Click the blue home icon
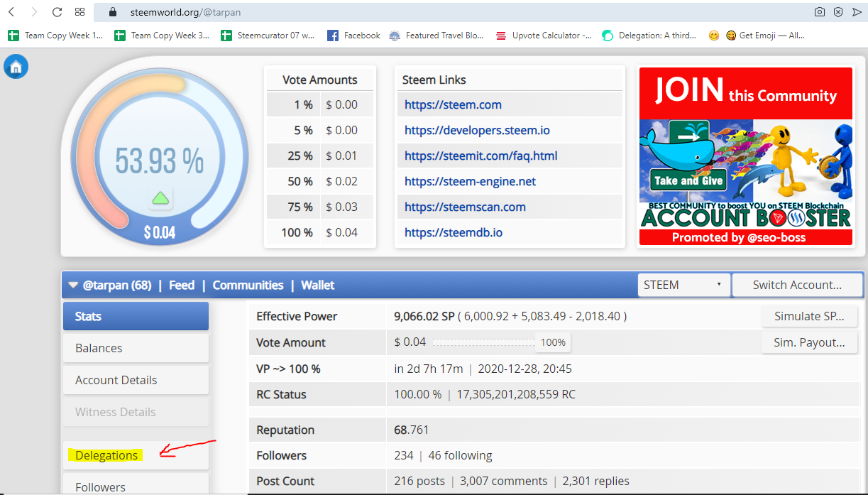Viewport: 868px width, 495px height. point(16,67)
